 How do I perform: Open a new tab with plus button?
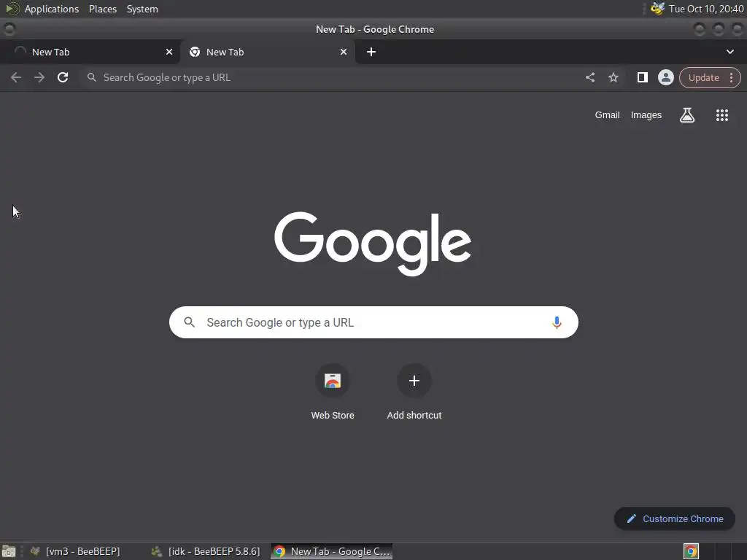(x=371, y=52)
